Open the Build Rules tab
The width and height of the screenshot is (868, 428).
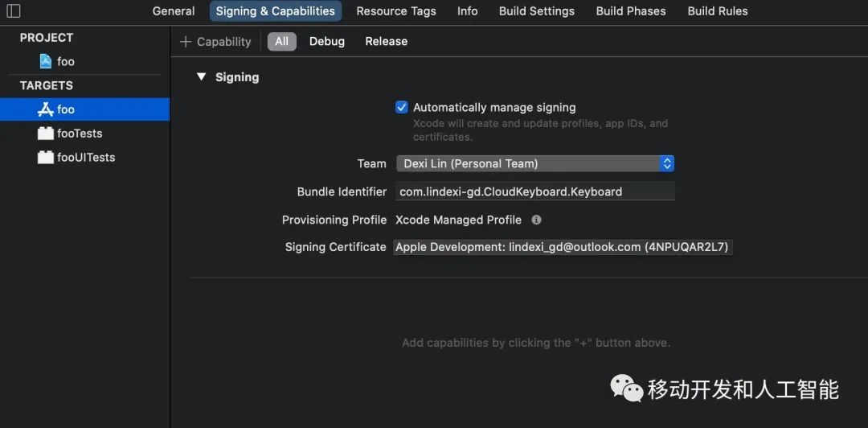coord(718,11)
